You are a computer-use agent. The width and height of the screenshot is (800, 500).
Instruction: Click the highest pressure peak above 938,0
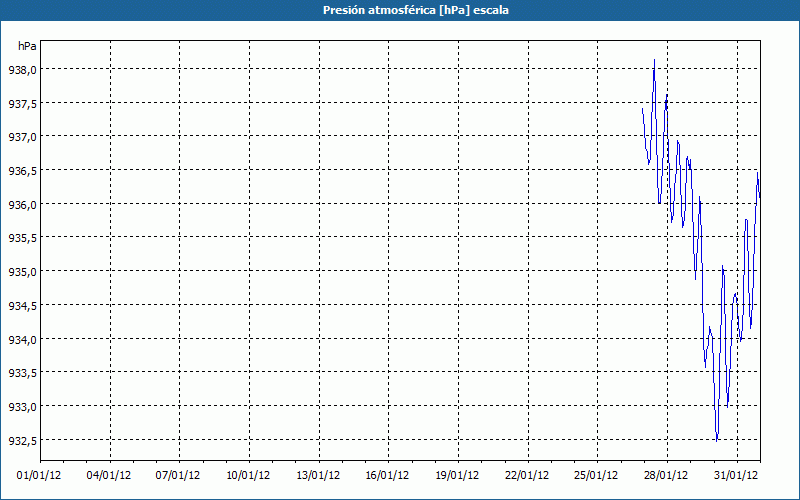tap(654, 61)
